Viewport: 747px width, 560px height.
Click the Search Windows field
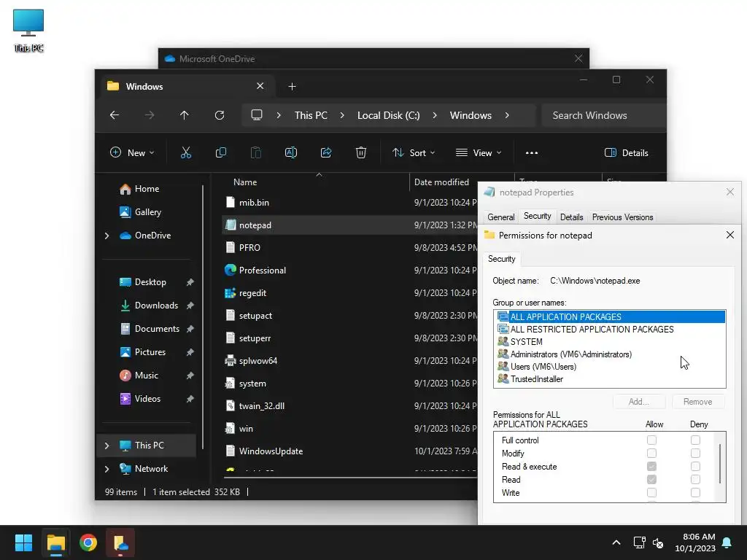pos(603,115)
